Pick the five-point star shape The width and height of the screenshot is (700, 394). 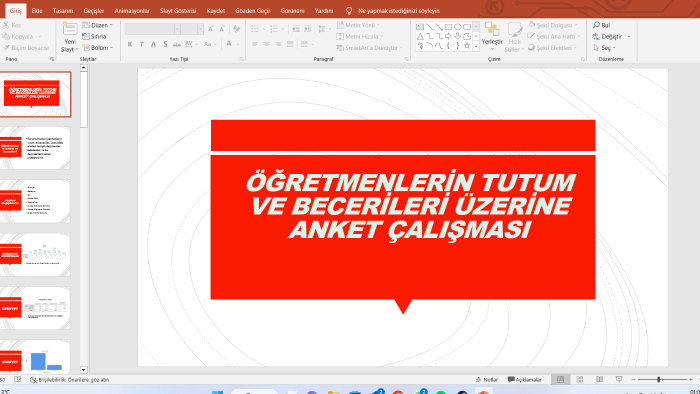point(467,46)
